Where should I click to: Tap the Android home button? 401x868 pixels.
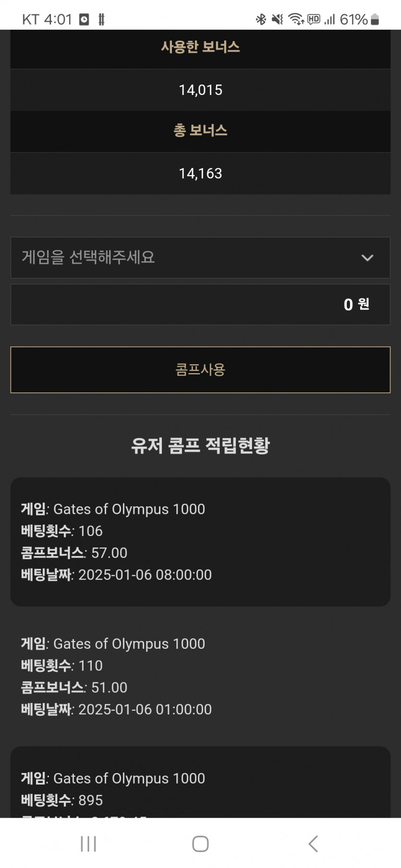[x=200, y=844]
